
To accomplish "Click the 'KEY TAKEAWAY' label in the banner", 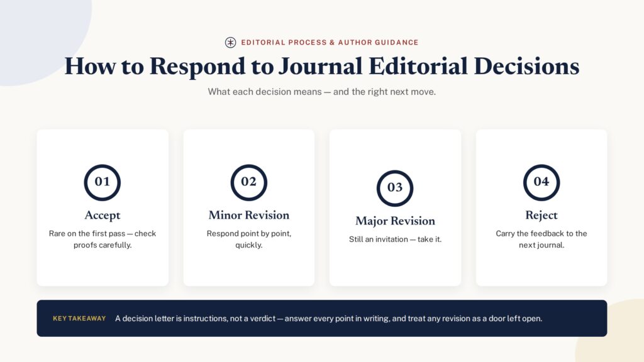I will point(79,319).
